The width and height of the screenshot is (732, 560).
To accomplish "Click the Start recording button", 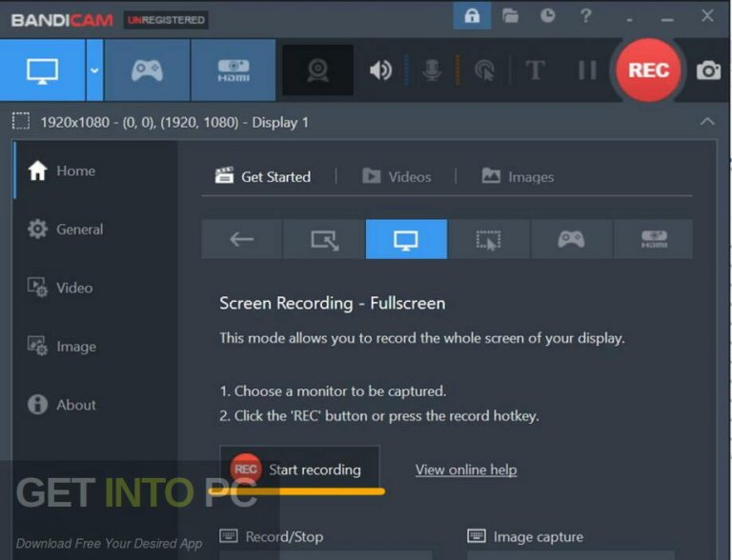I will (x=299, y=470).
